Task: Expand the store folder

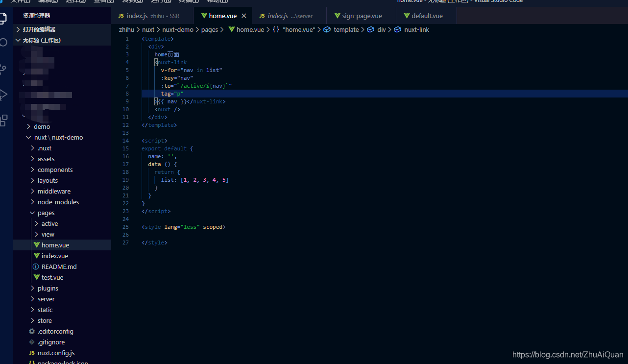Action: tap(62, 320)
